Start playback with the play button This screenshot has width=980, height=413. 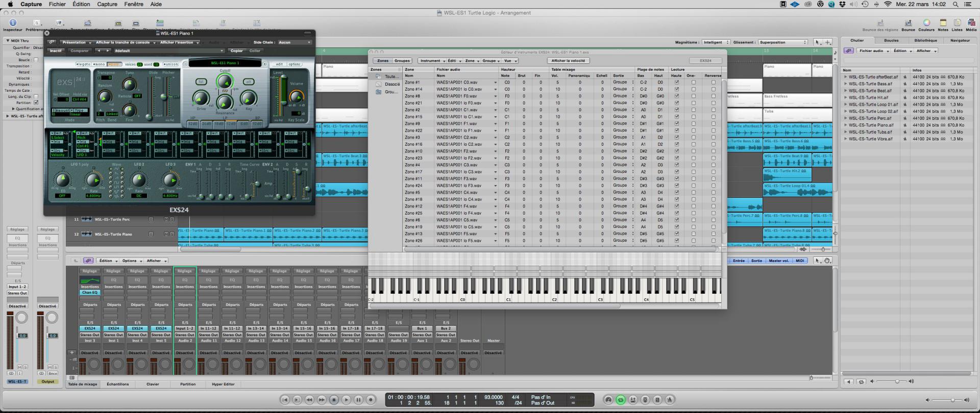click(x=346, y=400)
